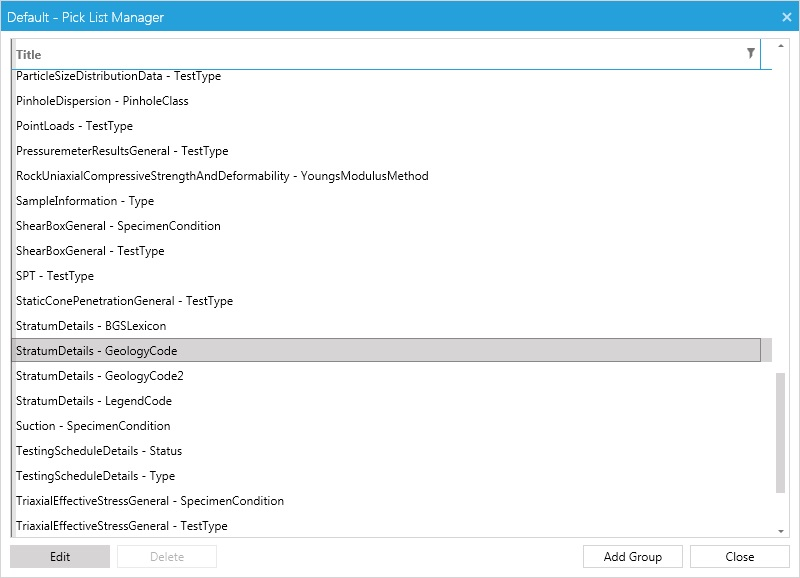This screenshot has height=578, width=800.
Task: Open the Title column filter icon
Action: click(x=751, y=53)
